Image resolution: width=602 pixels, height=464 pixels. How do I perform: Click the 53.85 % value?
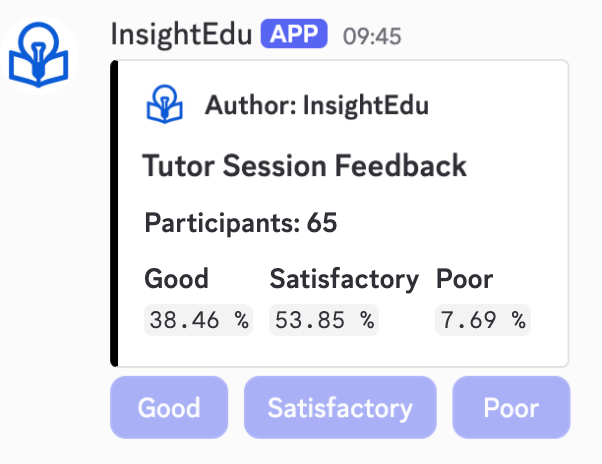coord(324,320)
